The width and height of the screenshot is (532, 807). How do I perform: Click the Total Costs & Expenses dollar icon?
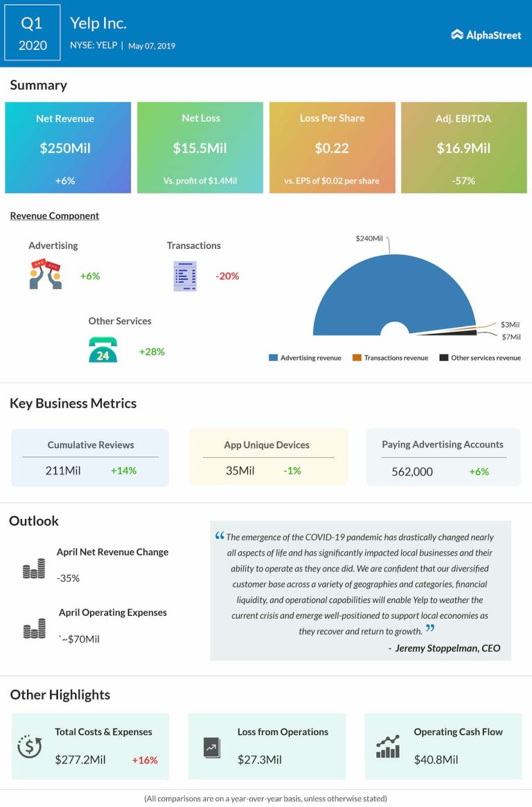point(30,747)
